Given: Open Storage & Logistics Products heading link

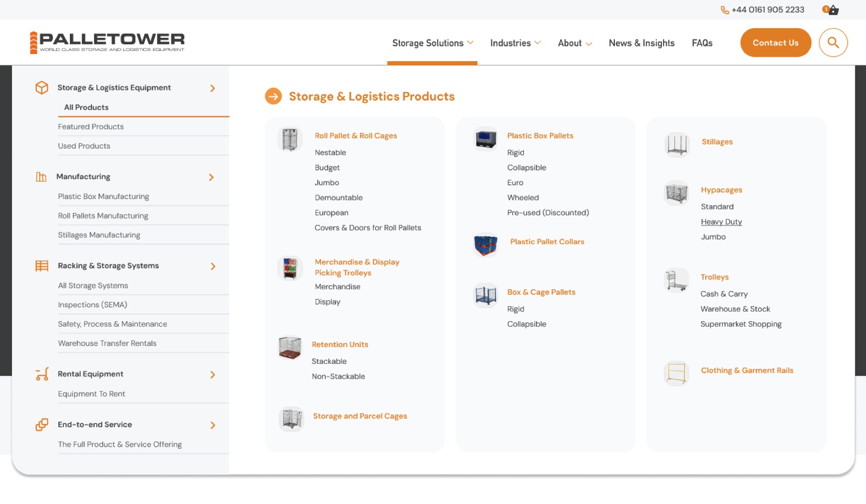Looking at the screenshot, I should click(372, 96).
